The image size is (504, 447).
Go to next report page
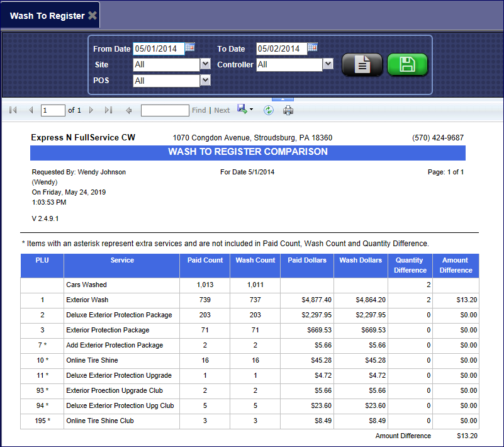(x=91, y=110)
